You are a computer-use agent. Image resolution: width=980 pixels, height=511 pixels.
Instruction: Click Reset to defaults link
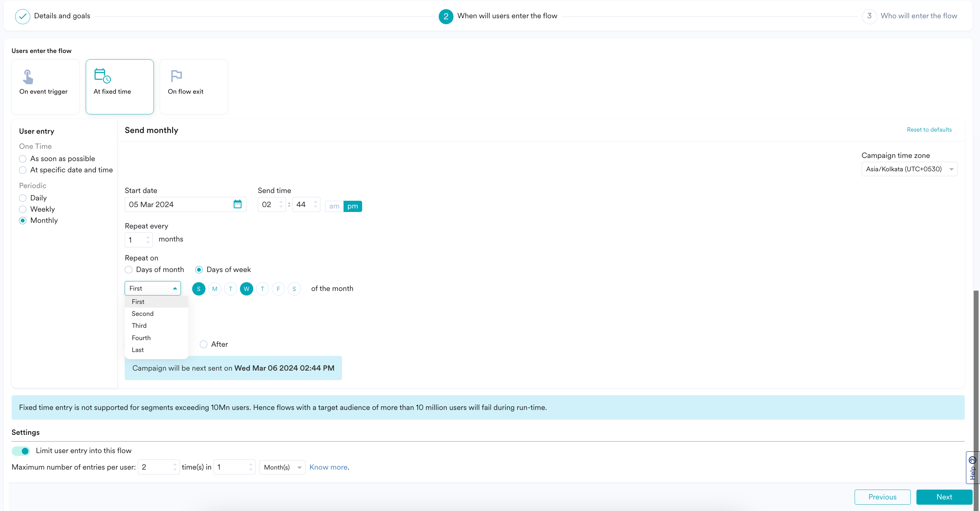(929, 130)
